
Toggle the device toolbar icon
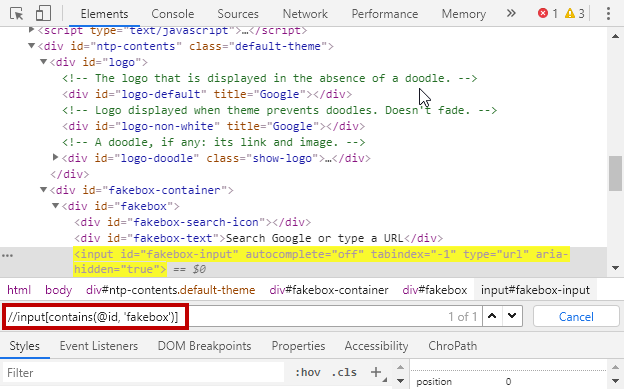[x=43, y=14]
